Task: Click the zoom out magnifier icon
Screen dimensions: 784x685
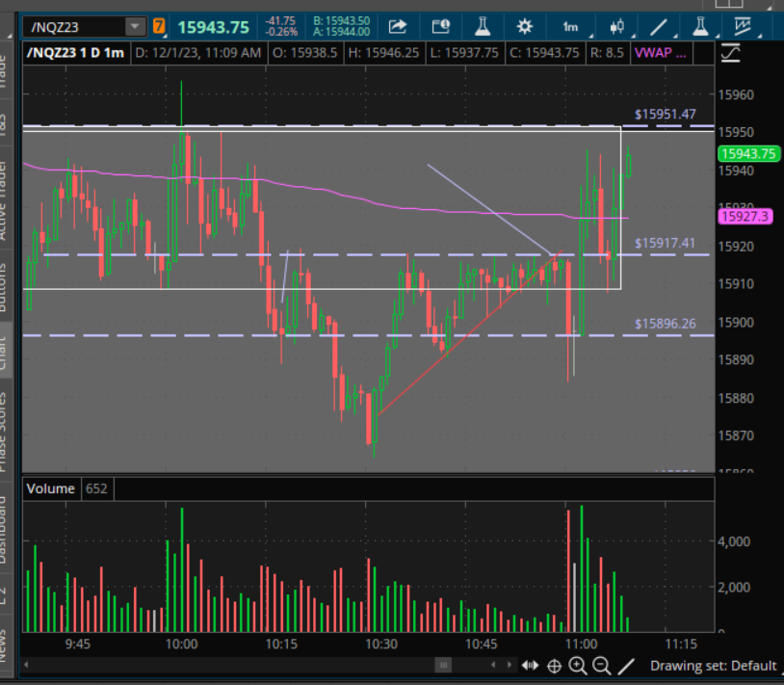Action: [601, 665]
